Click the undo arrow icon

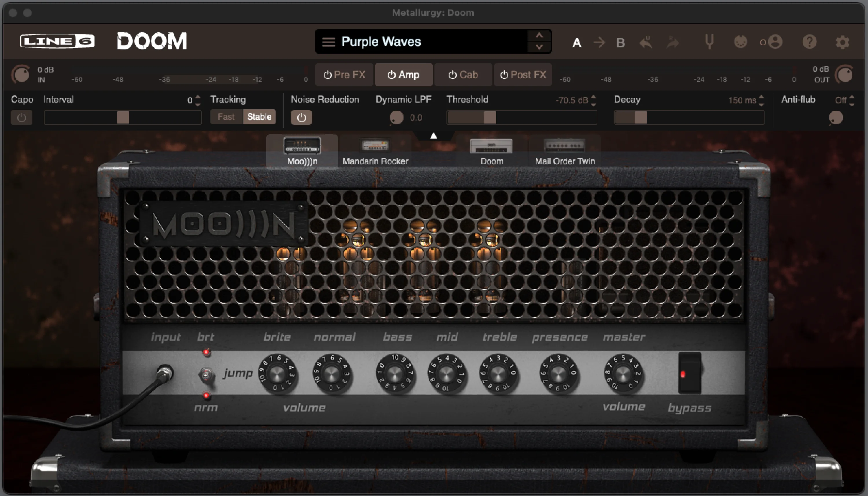(x=646, y=42)
